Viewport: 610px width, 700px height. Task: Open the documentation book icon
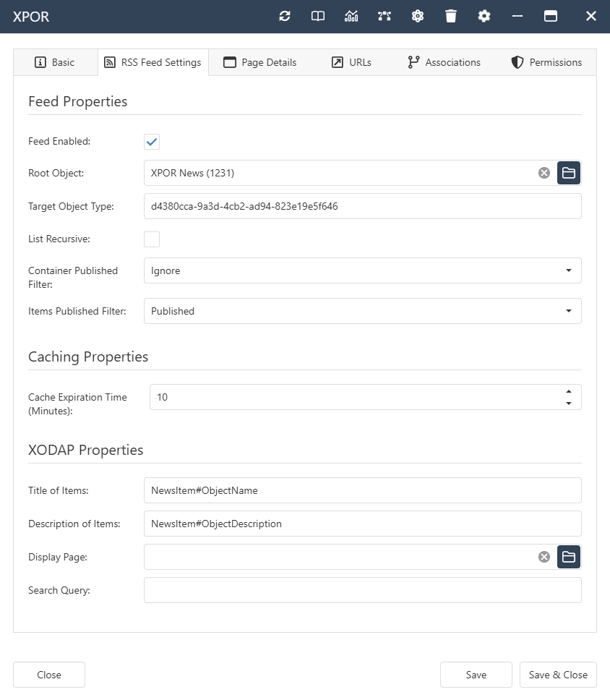pyautogui.click(x=318, y=16)
